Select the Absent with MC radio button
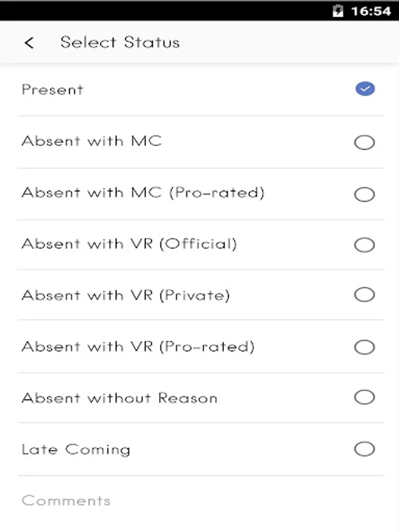The width and height of the screenshot is (399, 532). 364,142
